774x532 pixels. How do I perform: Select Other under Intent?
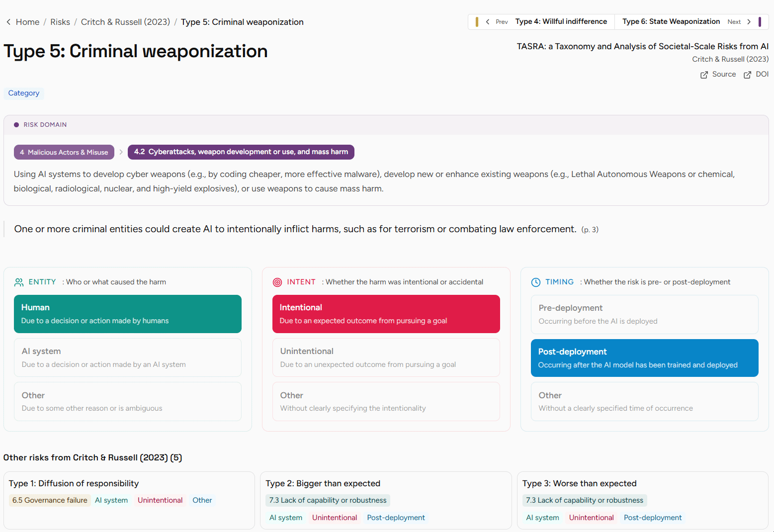click(386, 402)
